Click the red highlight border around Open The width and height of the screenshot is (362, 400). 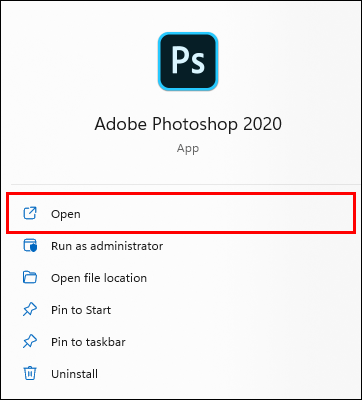pyautogui.click(x=180, y=196)
